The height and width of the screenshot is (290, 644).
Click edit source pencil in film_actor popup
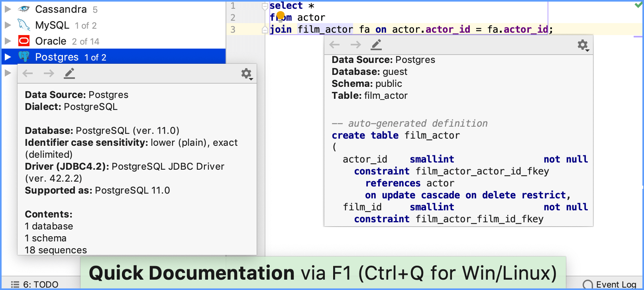tap(376, 45)
